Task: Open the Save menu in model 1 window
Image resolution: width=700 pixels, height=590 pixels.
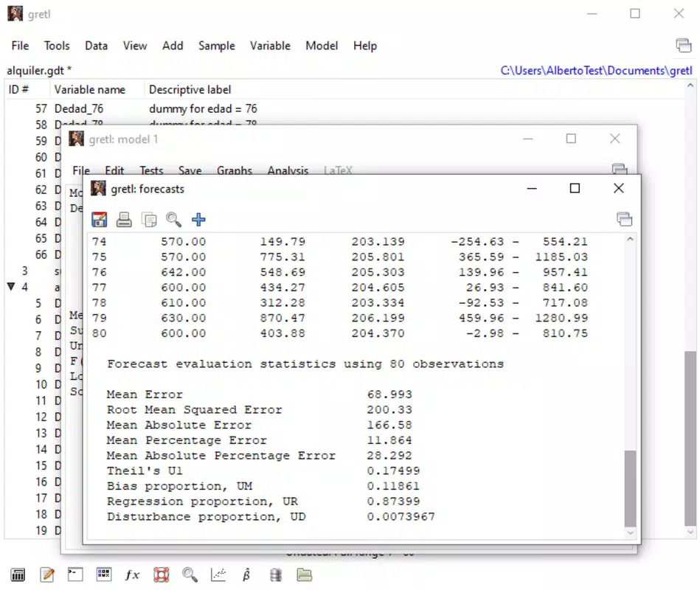Action: tap(190, 170)
